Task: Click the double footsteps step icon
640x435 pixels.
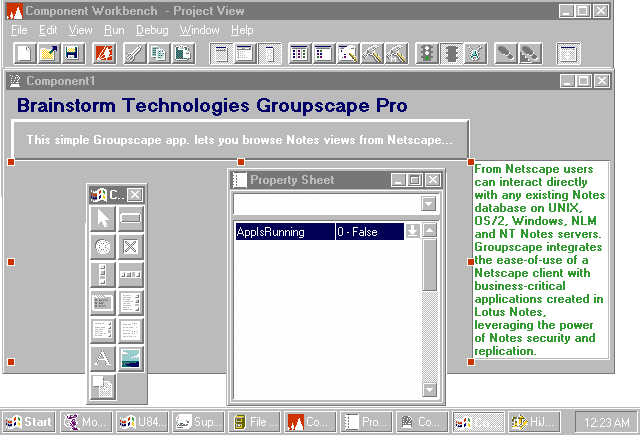Action: click(x=530, y=53)
